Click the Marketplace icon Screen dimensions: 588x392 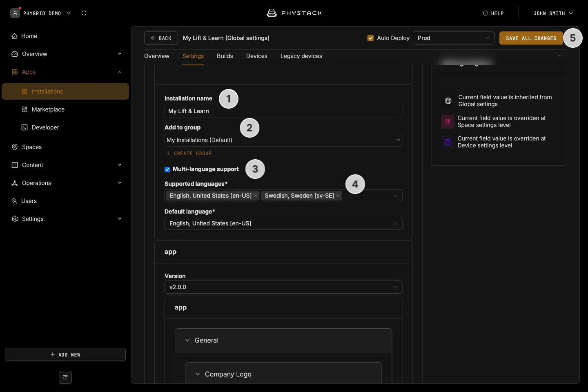coord(24,109)
